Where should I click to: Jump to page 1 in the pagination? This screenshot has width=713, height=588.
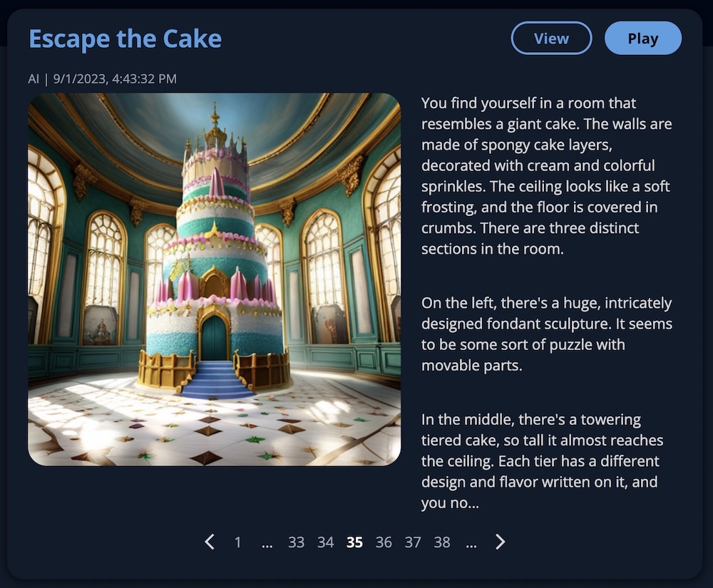point(237,542)
